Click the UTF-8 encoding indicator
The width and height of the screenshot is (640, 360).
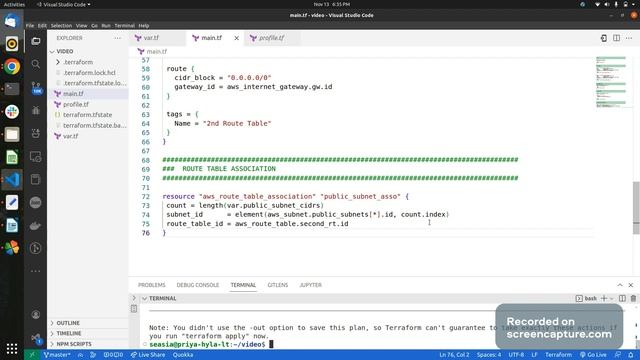coord(516,355)
